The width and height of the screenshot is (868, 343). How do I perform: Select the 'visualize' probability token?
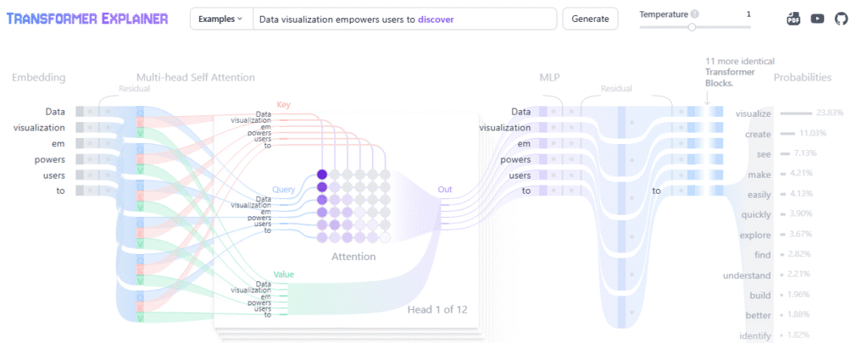pyautogui.click(x=753, y=113)
